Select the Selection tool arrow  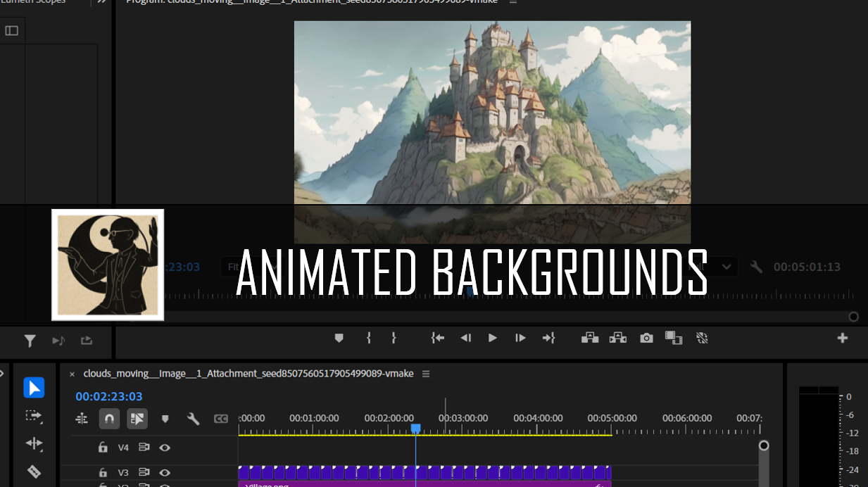[34, 388]
